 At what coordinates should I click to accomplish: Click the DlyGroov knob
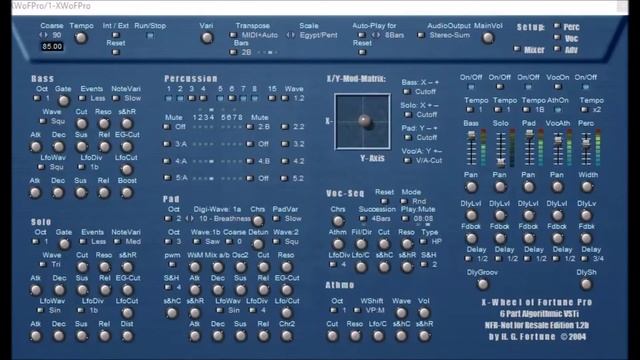click(482, 284)
